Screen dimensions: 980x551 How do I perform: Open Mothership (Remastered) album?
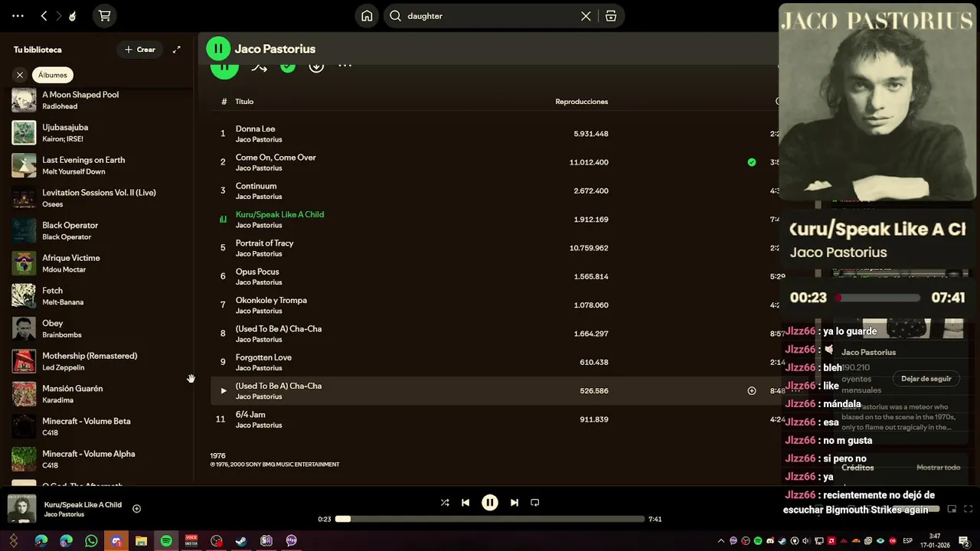tap(100, 361)
